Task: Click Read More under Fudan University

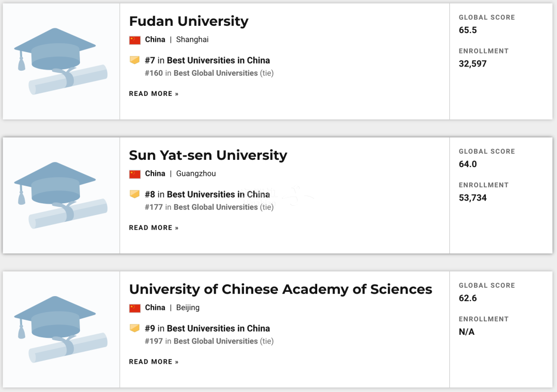Action: pyautogui.click(x=154, y=94)
